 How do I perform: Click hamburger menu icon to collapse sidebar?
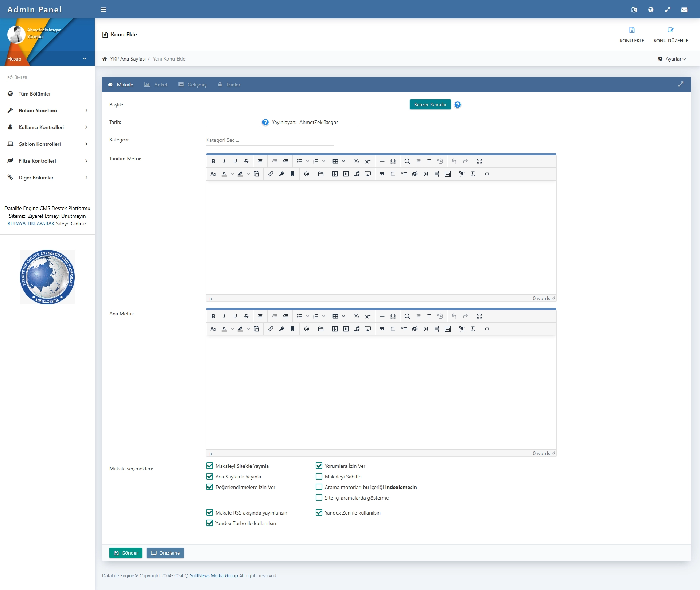(x=103, y=10)
